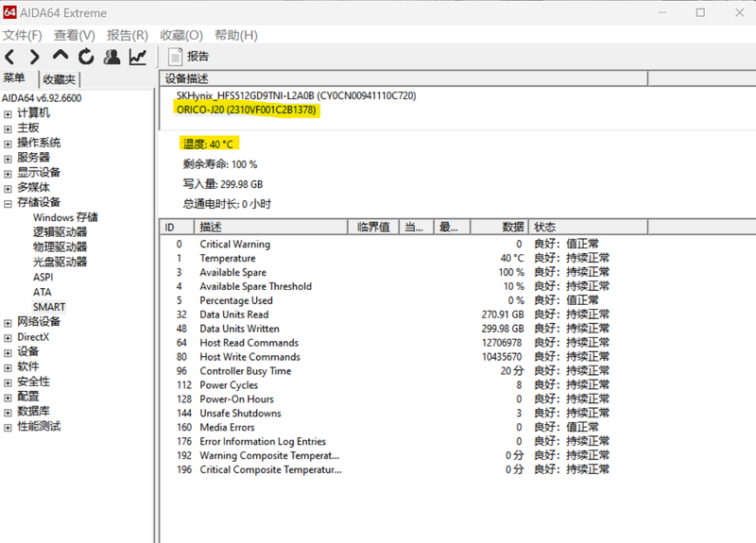The image size is (756, 543).
Task: Open the 查看(V) menu
Action: (75, 35)
